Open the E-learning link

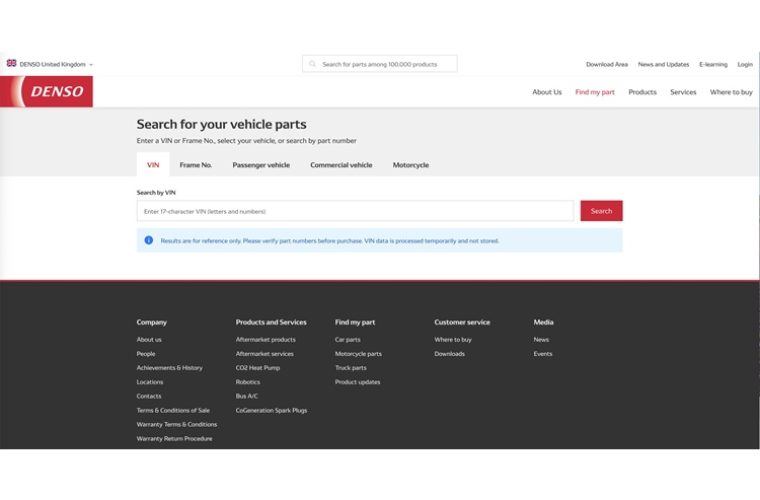point(713,64)
